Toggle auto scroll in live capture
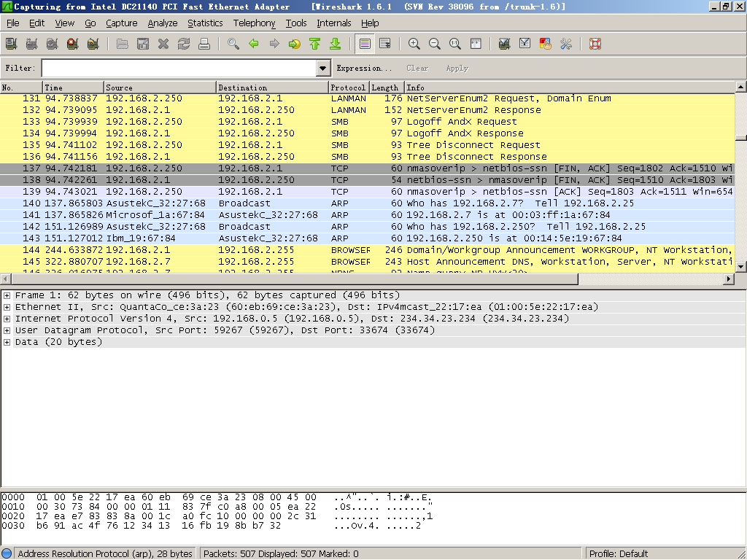 pos(385,44)
